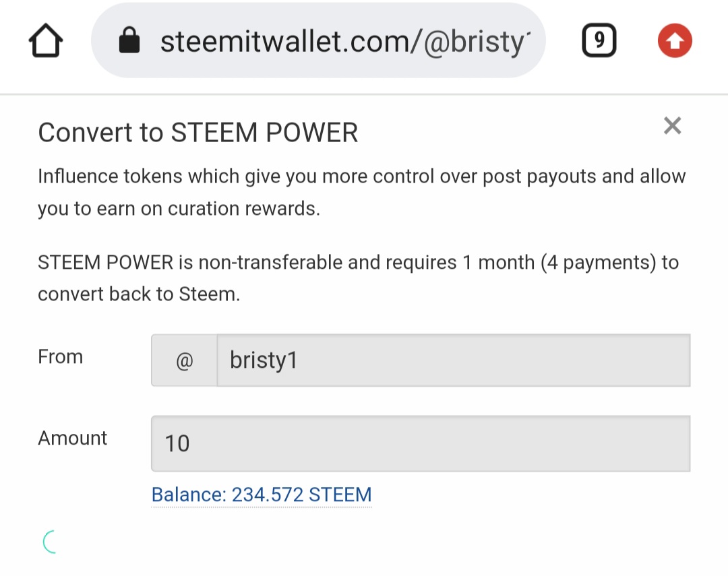Click the words "Influence tokens"
This screenshot has width=728, height=576.
click(110, 177)
